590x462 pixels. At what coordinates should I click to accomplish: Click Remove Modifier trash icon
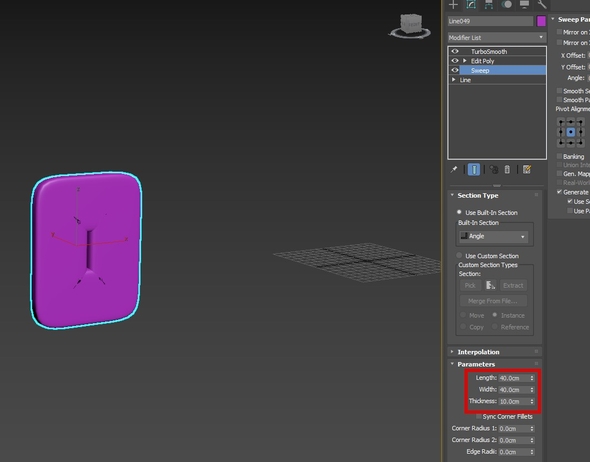click(x=507, y=170)
